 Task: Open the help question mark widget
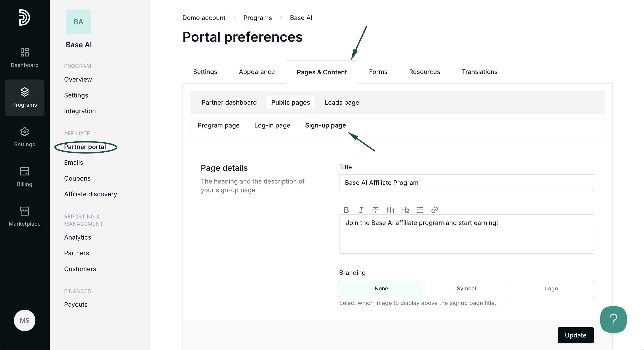point(613,319)
